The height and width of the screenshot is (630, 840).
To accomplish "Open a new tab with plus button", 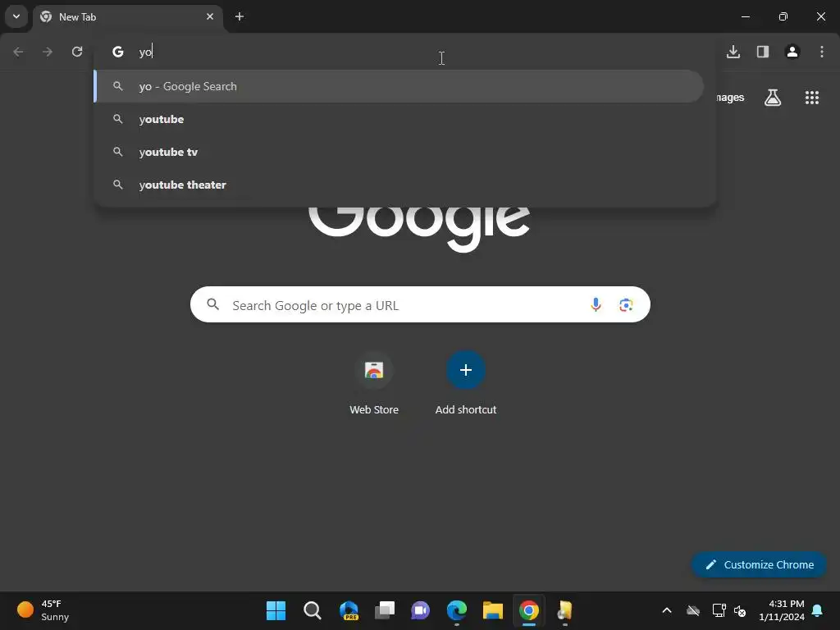I will [x=240, y=16].
